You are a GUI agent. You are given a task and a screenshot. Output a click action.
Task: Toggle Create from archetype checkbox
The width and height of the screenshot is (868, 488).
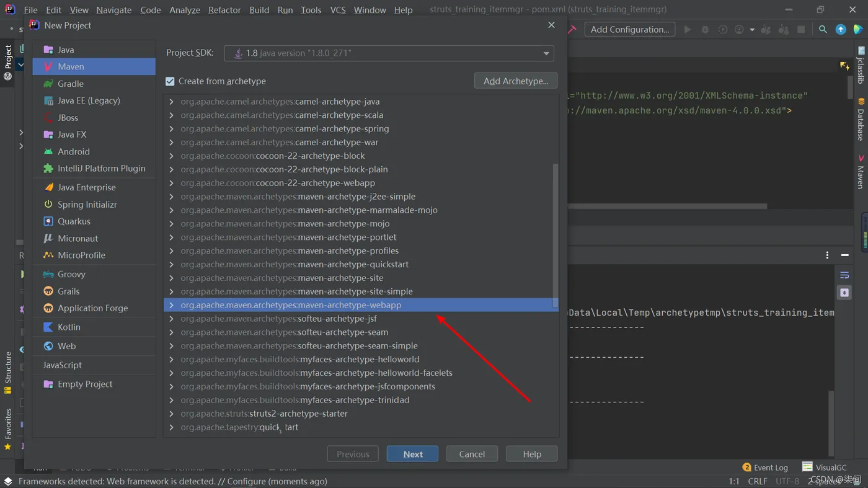tap(170, 81)
